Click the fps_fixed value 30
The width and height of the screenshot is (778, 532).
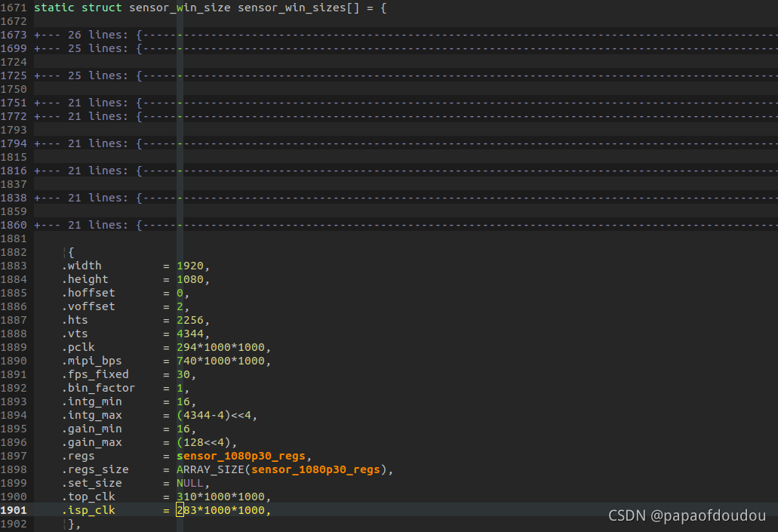pos(183,374)
